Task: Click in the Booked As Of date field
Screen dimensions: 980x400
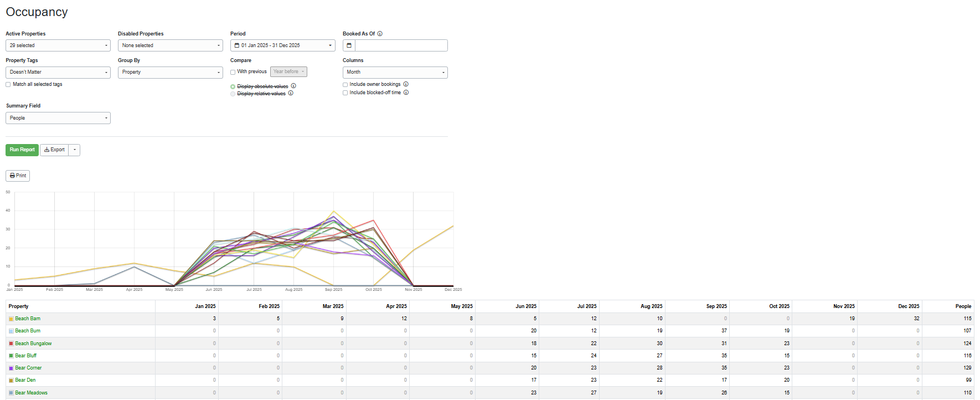Action: [x=401, y=45]
